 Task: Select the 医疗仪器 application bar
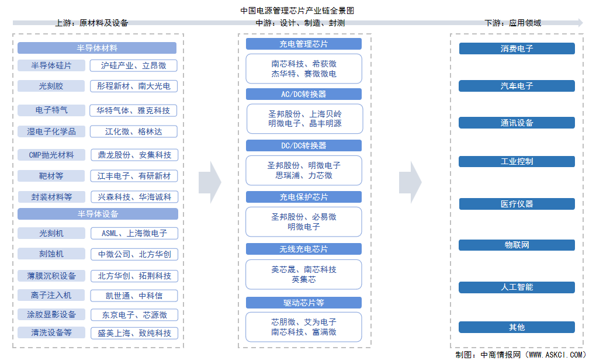(x=517, y=204)
